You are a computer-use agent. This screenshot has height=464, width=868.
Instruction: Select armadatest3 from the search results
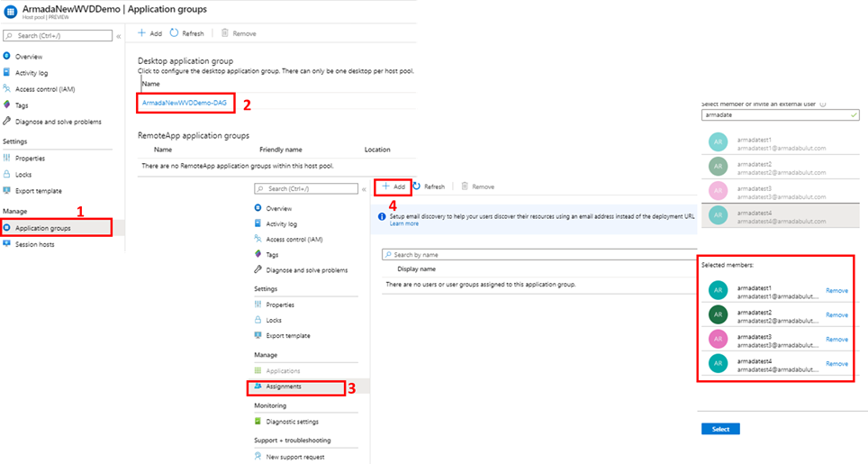click(x=780, y=191)
